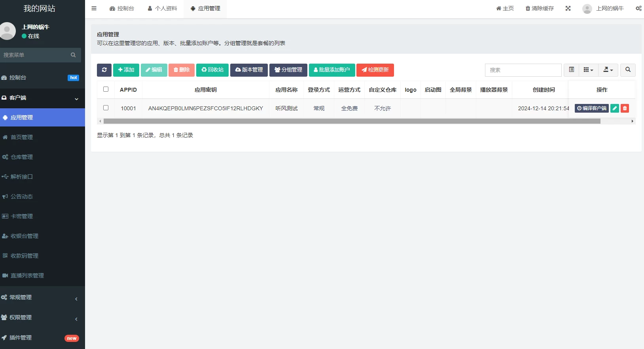Click the 登录方式 column header

click(319, 90)
